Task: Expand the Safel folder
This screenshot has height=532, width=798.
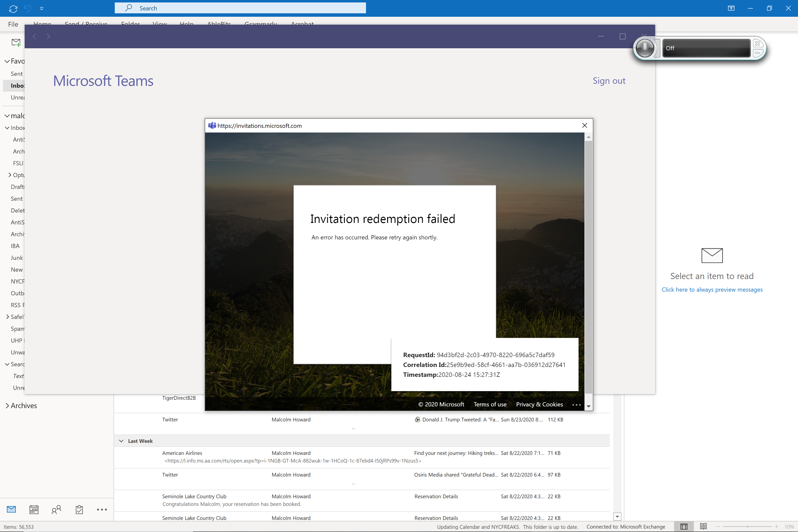Action: pos(7,317)
